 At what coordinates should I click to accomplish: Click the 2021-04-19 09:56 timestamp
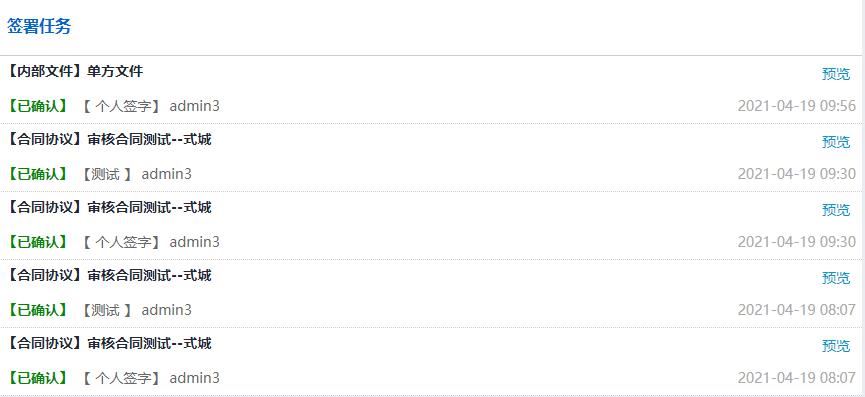coord(797,106)
